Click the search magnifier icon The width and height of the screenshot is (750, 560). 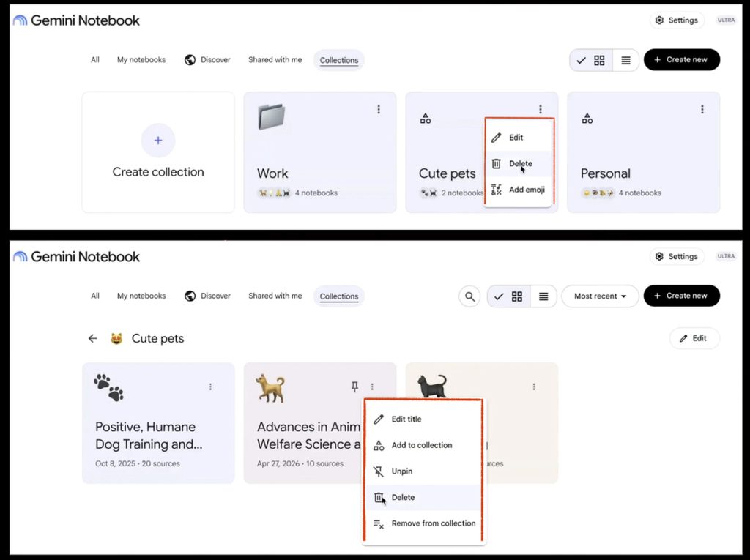469,296
